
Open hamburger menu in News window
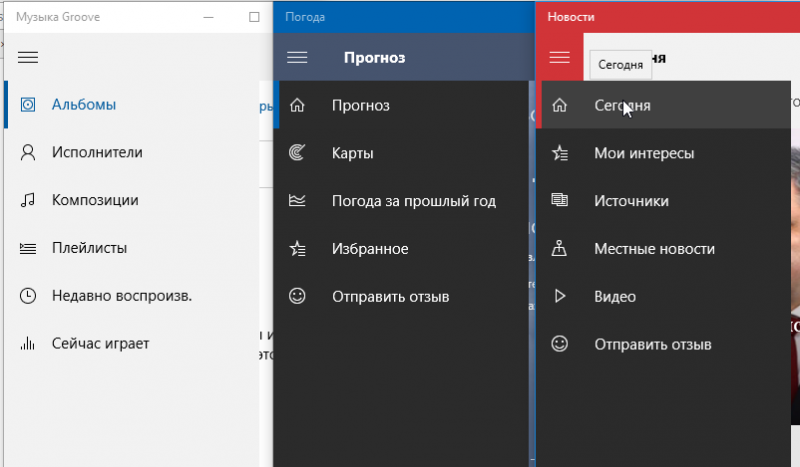(559, 57)
